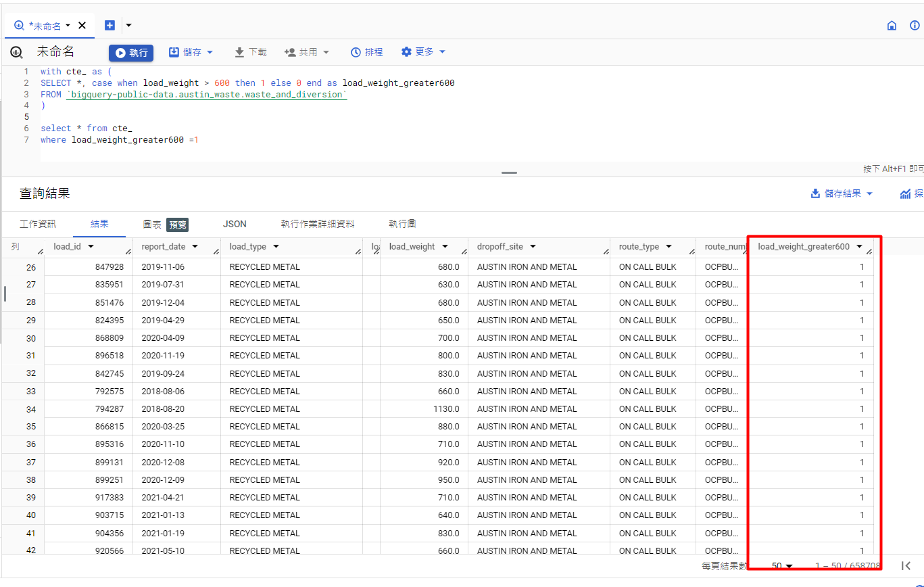Select load_weight cell 640.0

[x=448, y=515]
